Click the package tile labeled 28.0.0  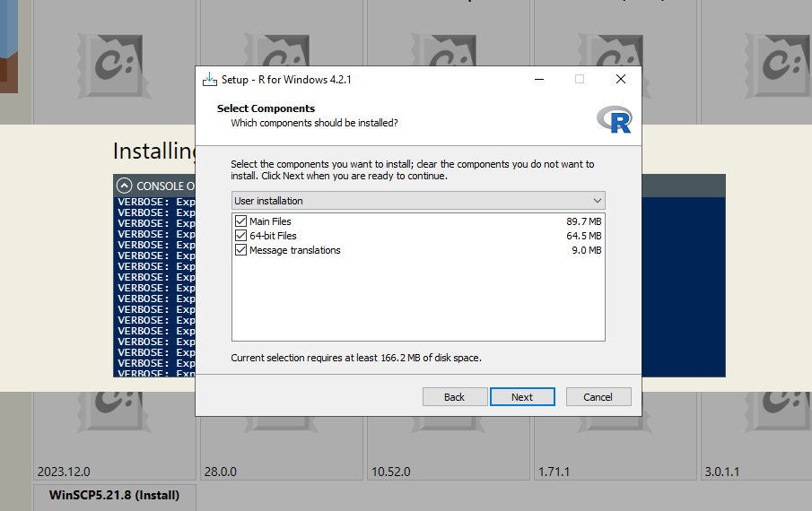click(282, 448)
